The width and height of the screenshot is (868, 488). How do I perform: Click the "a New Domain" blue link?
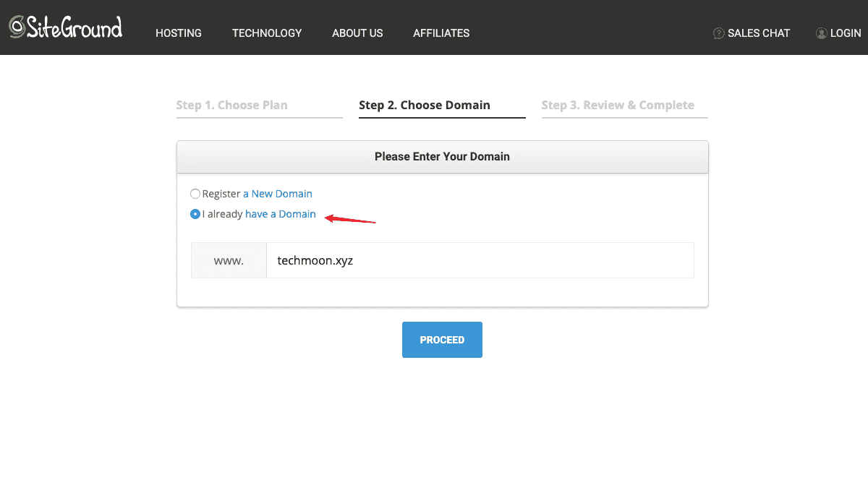point(281,194)
